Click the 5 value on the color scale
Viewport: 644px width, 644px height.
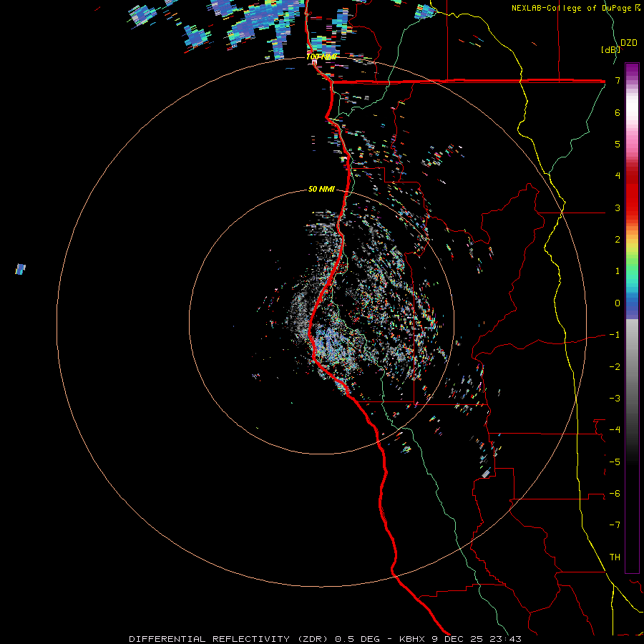[618, 144]
